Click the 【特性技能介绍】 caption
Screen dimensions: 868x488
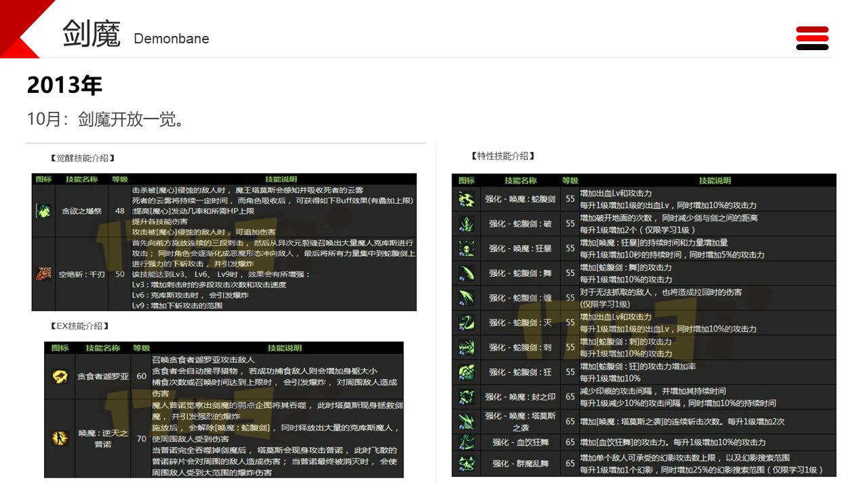point(502,156)
